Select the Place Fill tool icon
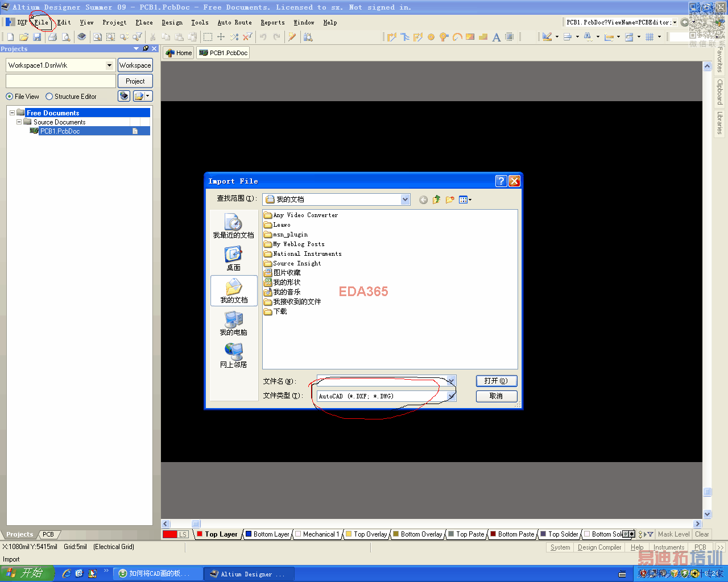Screen dimensions: 728x582 (470, 37)
